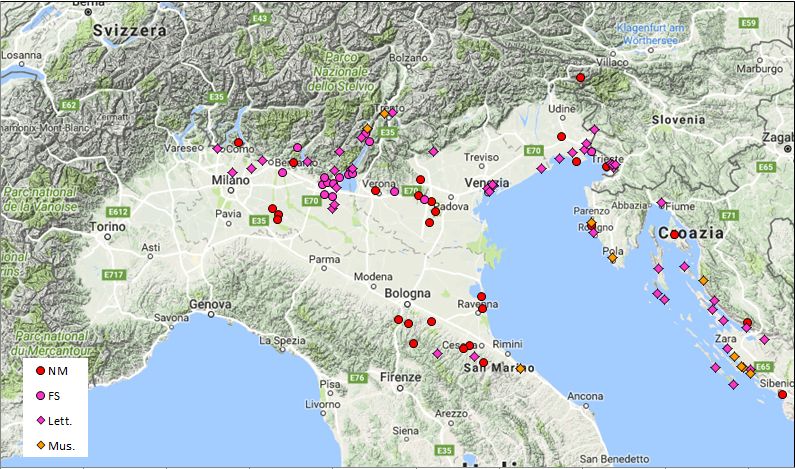Click the Torino city label
795x469 pixels.
(107, 227)
